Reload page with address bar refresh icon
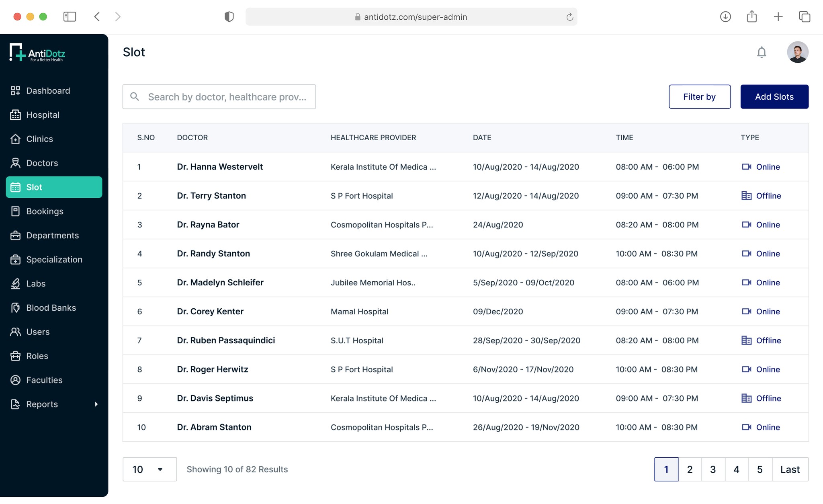Screen dimensions: 823x504 pyautogui.click(x=569, y=17)
